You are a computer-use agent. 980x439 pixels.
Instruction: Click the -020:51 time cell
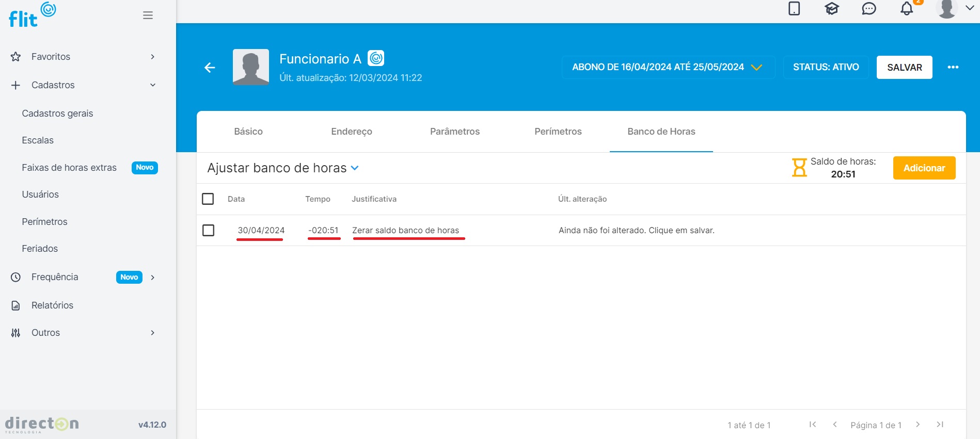(x=324, y=231)
